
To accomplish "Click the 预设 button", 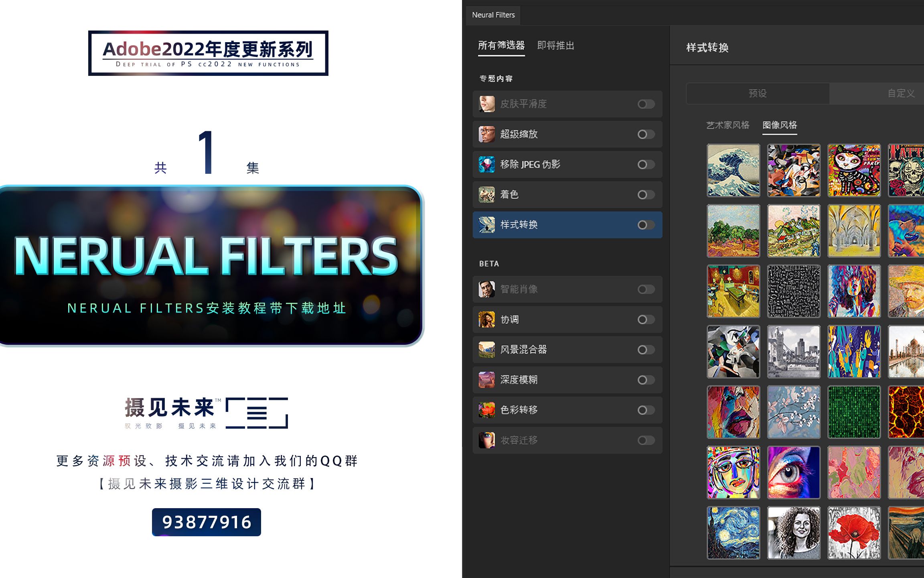I will pyautogui.click(x=758, y=94).
